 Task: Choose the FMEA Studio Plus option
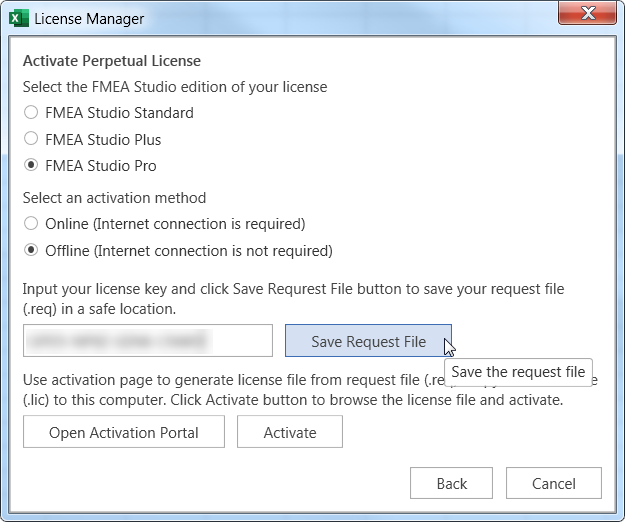click(32, 139)
